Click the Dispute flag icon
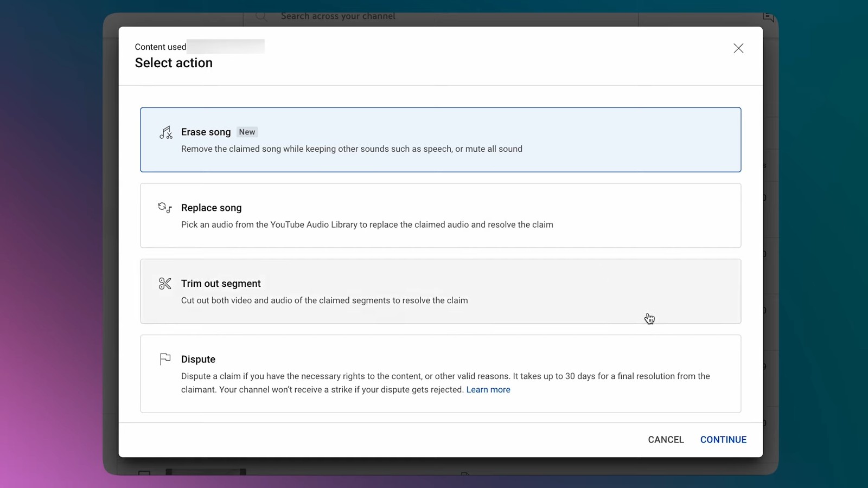 click(x=165, y=359)
